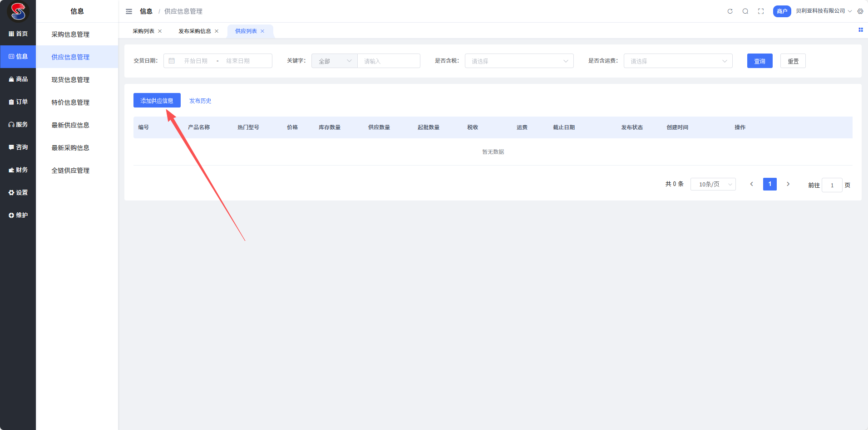
Task: Change the 10条/页 page size selector
Action: pyautogui.click(x=713, y=184)
